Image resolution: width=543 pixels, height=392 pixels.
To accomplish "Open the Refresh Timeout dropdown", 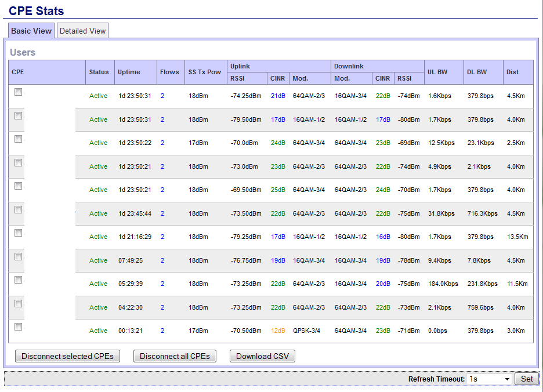I will [x=490, y=379].
